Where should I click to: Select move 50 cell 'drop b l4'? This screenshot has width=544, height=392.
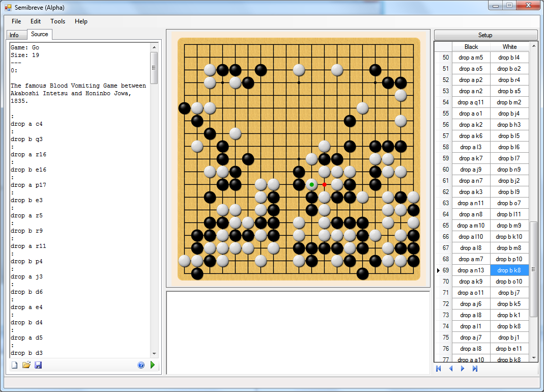click(x=509, y=58)
